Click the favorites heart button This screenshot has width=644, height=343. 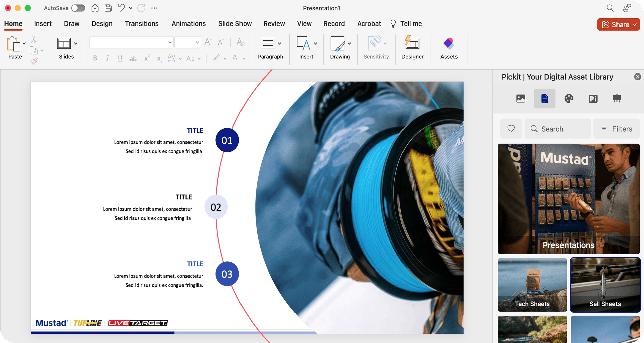point(511,129)
